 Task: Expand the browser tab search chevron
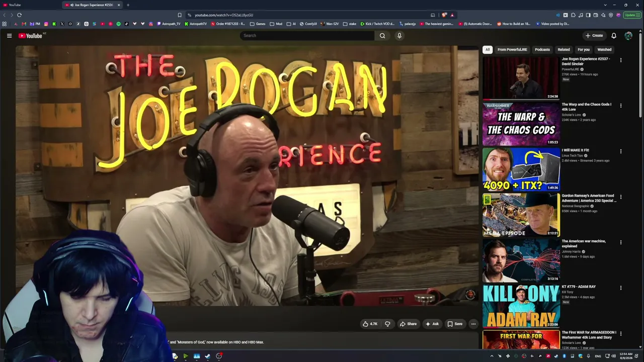[x=605, y=5]
